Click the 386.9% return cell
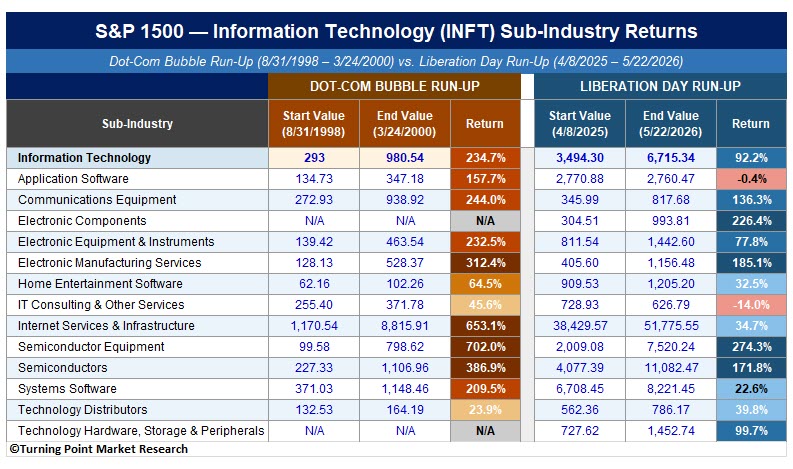Viewport: 793px width, 469px height. [486, 368]
